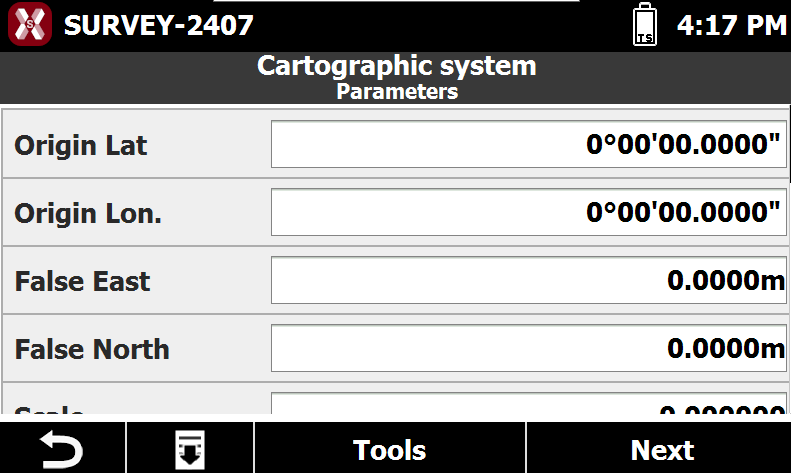Select the Origin Lon. label
Image resolution: width=791 pixels, height=473 pixels.
pos(88,214)
